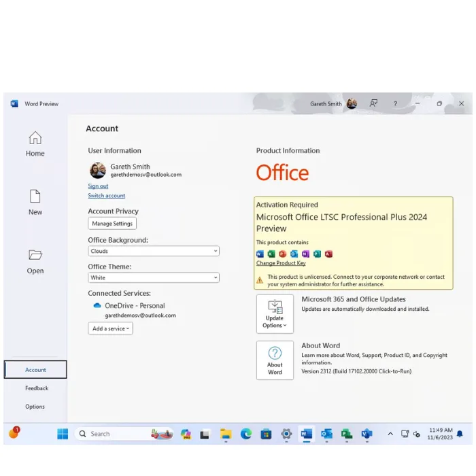Screen dimensions: 476x476
Task: Click the Outlook icon in product contents
Action: (294, 254)
